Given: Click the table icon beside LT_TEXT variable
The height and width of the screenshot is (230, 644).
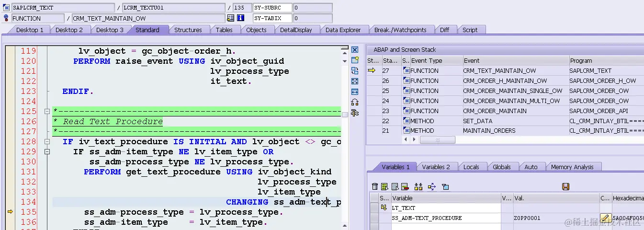Looking at the screenshot, I should 384,208.
